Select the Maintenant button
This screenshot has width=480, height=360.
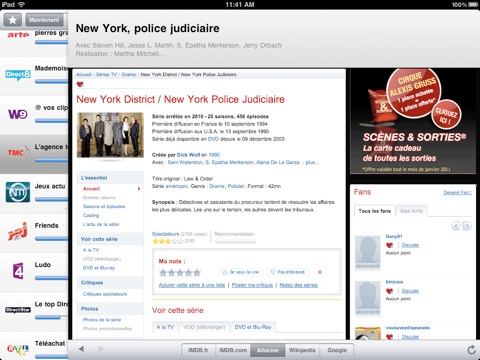click(44, 20)
